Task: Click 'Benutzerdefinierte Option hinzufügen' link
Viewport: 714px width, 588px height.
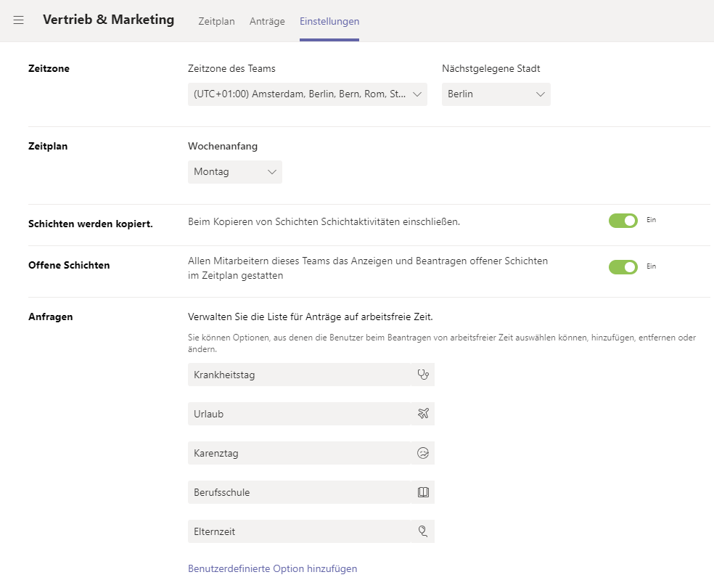Action: 272,568
